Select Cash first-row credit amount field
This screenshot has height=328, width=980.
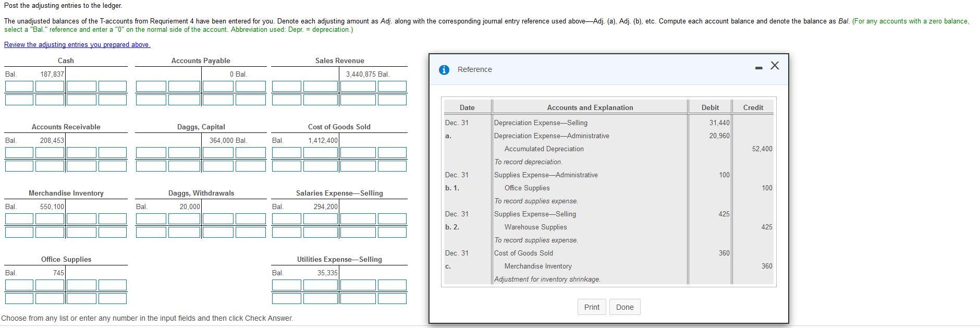click(x=81, y=87)
